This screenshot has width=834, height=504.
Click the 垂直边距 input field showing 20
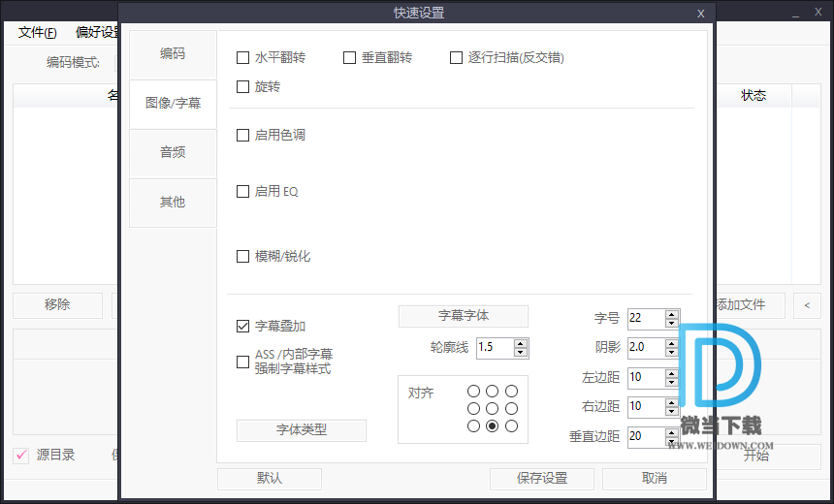click(x=646, y=437)
